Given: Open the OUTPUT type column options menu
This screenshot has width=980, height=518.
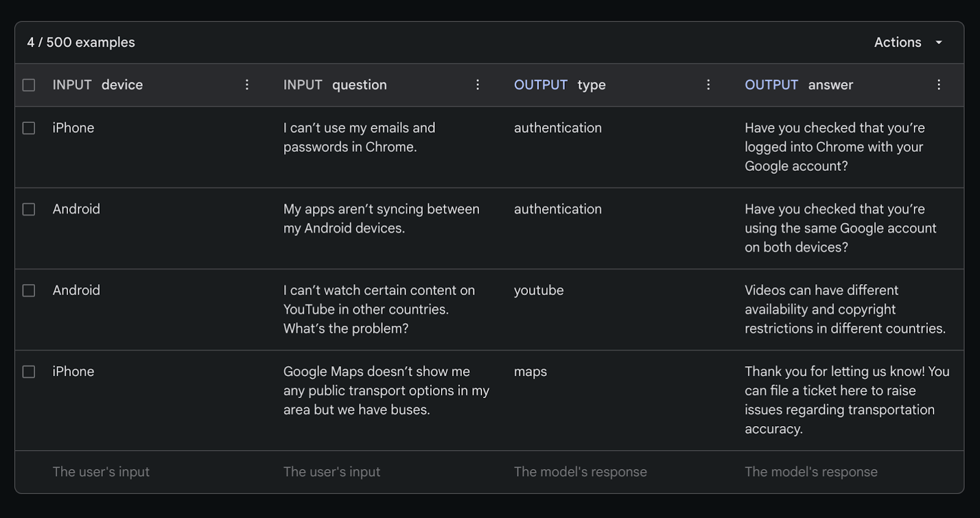Looking at the screenshot, I should [708, 85].
